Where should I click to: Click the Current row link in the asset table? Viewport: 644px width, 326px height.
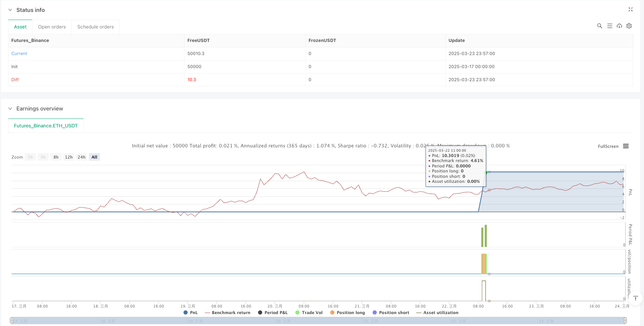click(19, 53)
